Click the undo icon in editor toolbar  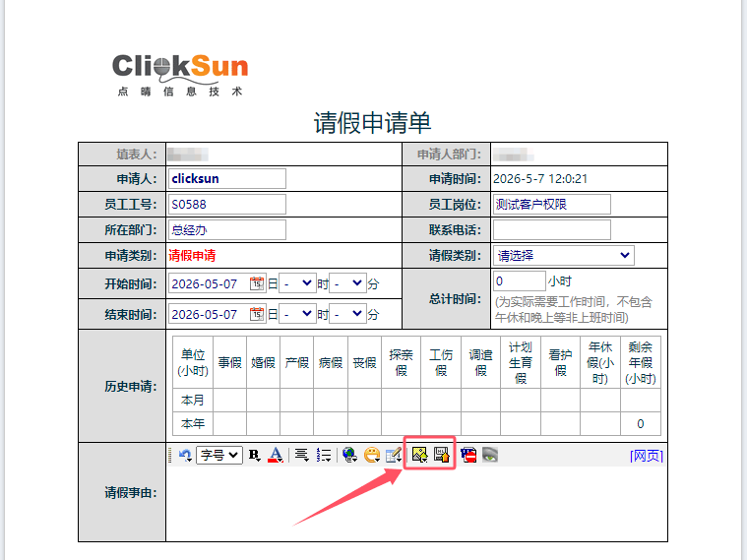tap(185, 455)
